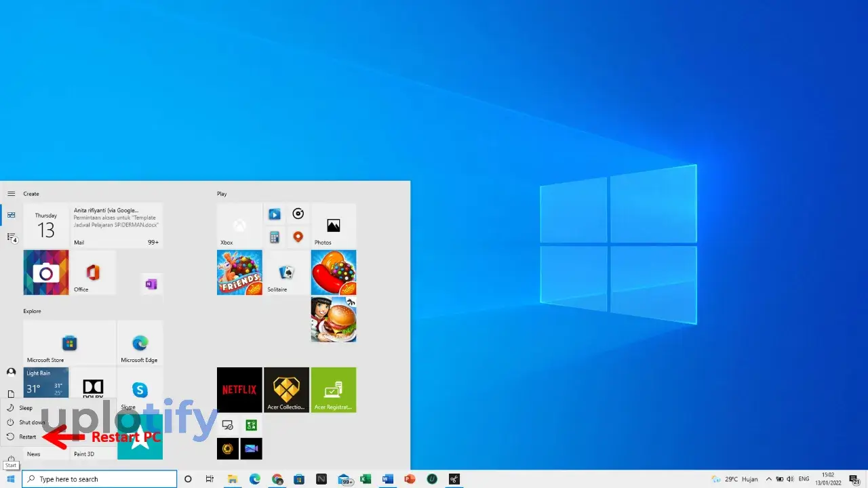Open the Calculator small tile
Screen dimensions: 868x488
(275, 237)
